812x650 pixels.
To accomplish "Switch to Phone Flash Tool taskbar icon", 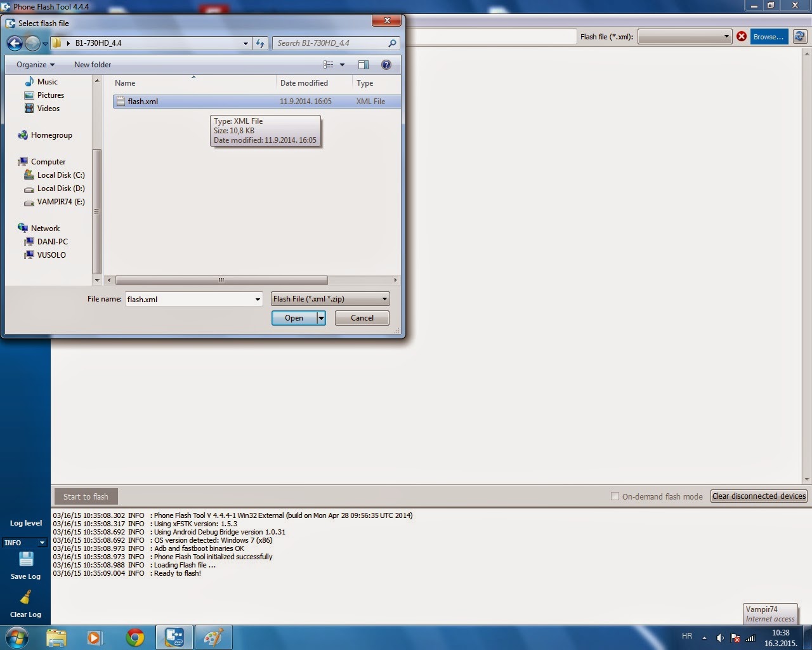I will (174, 637).
